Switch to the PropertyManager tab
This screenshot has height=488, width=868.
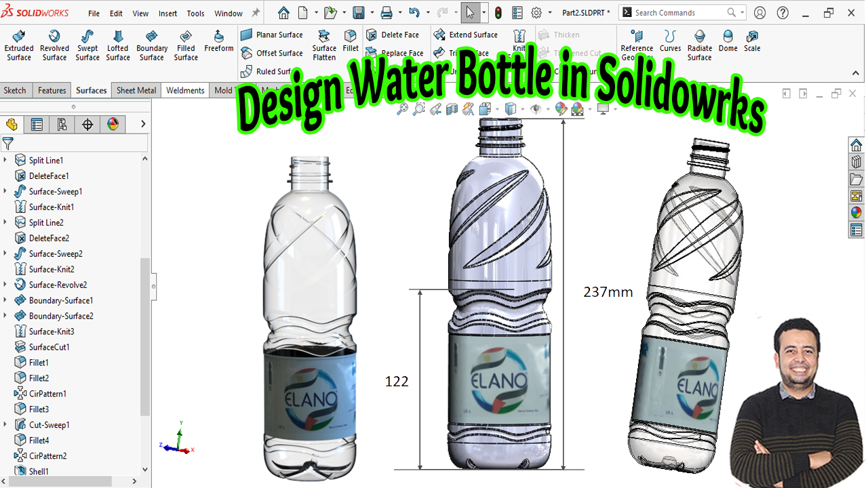tap(37, 124)
